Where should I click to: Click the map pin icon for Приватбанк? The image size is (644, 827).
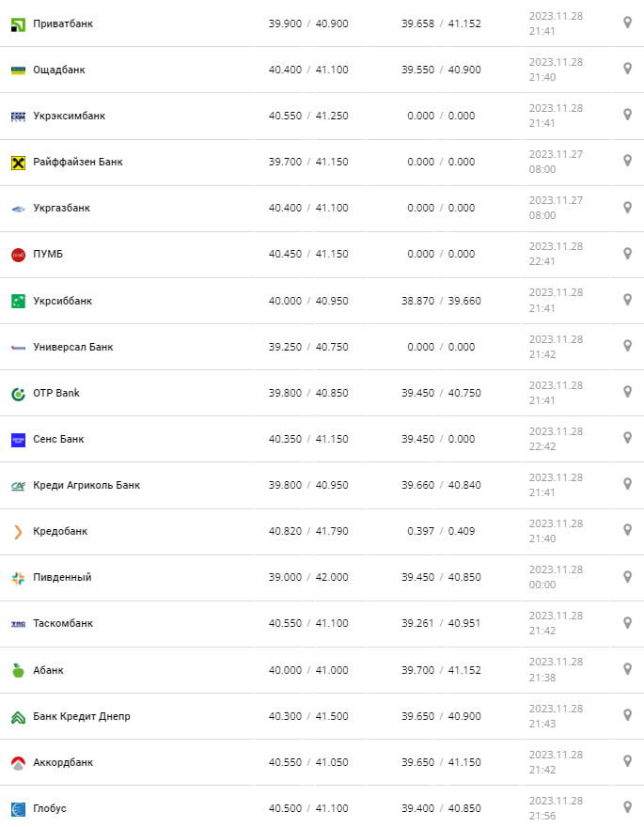tap(627, 23)
